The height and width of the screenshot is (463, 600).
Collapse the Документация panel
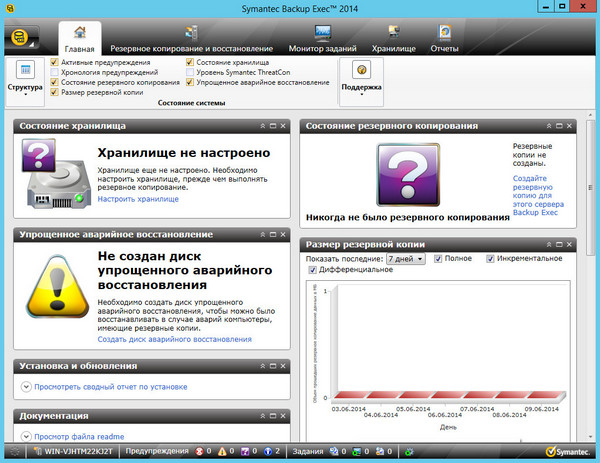(x=262, y=416)
